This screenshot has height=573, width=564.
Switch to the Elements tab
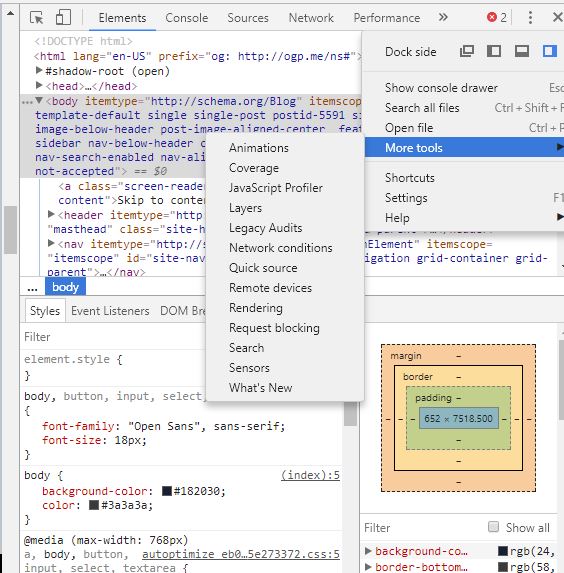122,18
